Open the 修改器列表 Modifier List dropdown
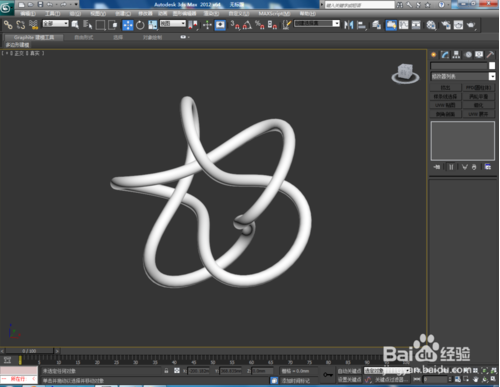This screenshot has width=500, height=387. click(x=463, y=76)
